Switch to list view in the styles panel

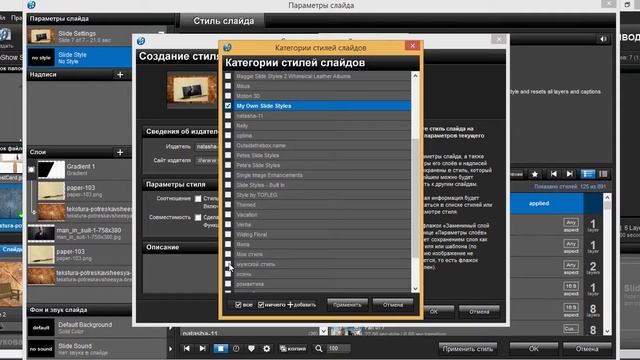point(587,174)
